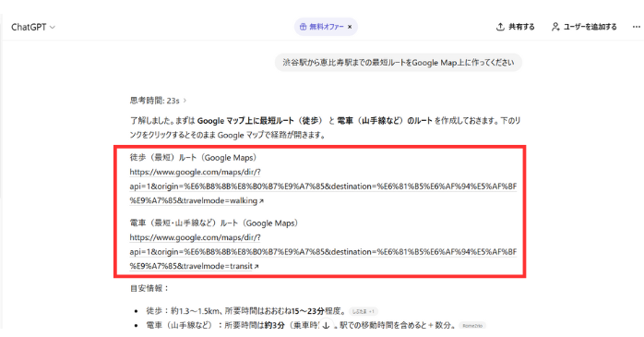Expand the 思考時間: 23s details
The image size is (644, 337).
(158, 101)
